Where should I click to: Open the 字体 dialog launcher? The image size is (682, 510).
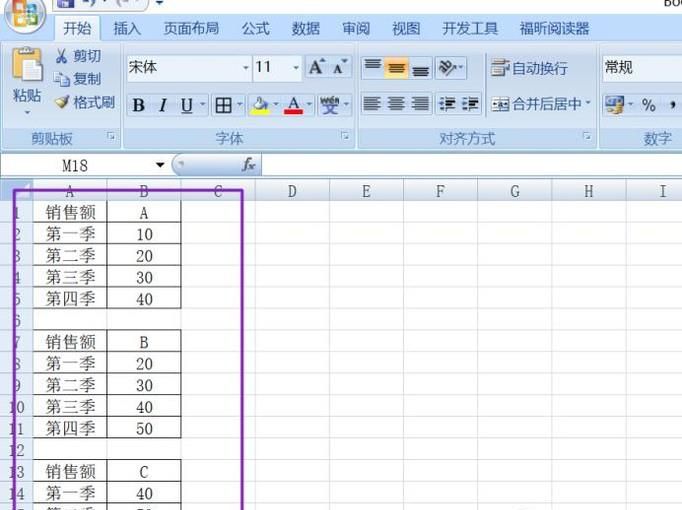click(345, 137)
